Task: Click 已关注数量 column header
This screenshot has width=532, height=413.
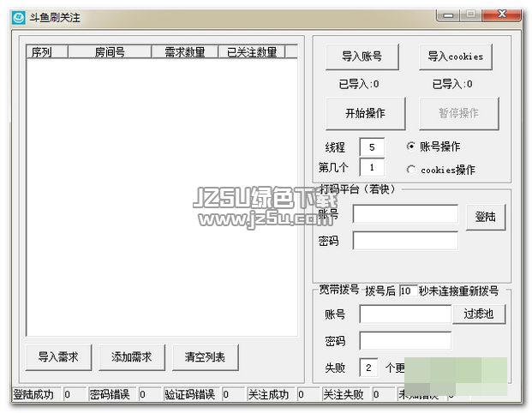Action: pos(252,52)
